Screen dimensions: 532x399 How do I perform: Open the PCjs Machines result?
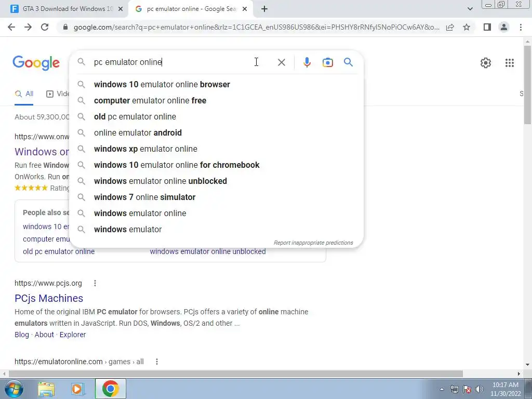pyautogui.click(x=49, y=298)
